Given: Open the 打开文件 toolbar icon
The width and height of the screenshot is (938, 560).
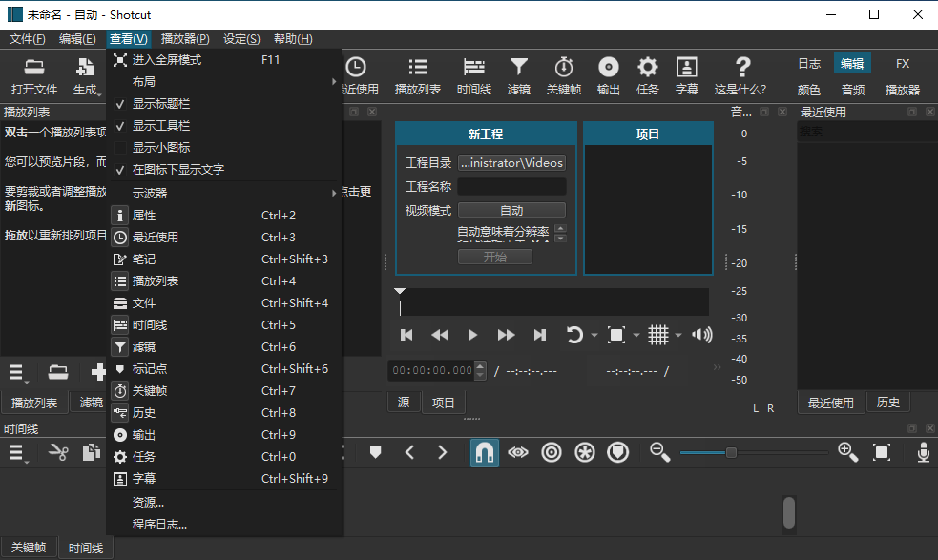Looking at the screenshot, I should tap(34, 76).
